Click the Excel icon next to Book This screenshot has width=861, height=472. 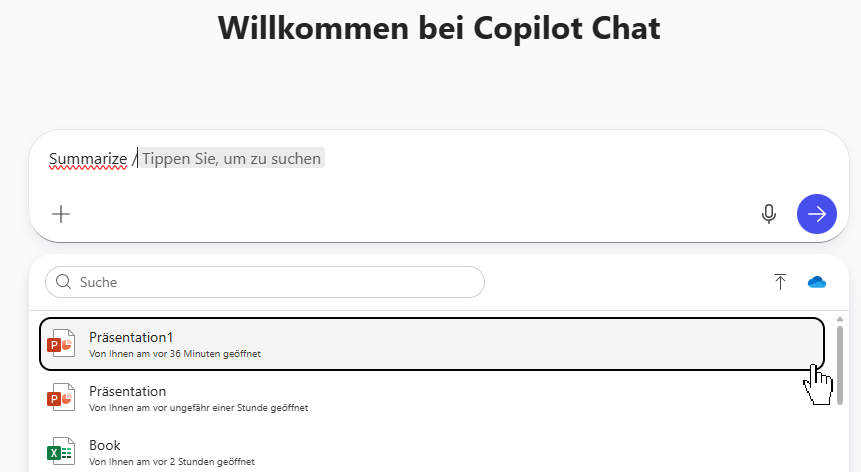(62, 452)
